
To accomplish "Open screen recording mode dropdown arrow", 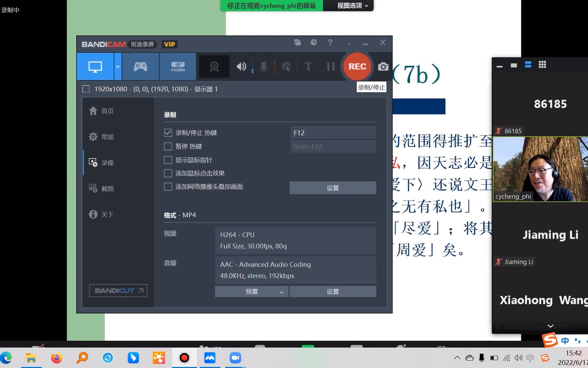I will pyautogui.click(x=118, y=66).
